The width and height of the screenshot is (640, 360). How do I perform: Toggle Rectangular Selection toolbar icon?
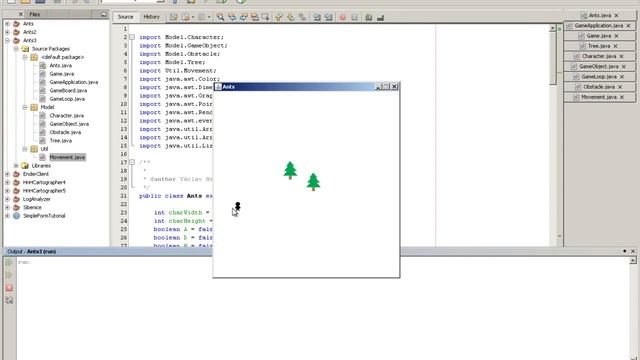266,17
